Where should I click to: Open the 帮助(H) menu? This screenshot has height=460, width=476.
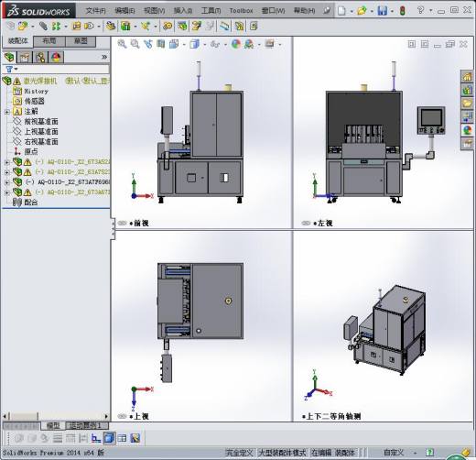[x=304, y=11]
